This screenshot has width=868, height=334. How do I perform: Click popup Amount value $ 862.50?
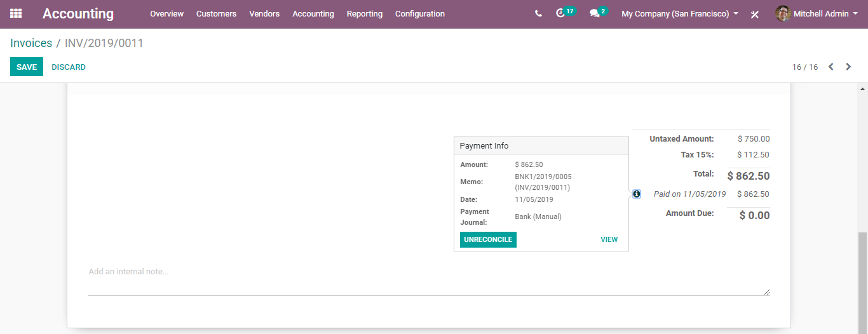point(529,164)
